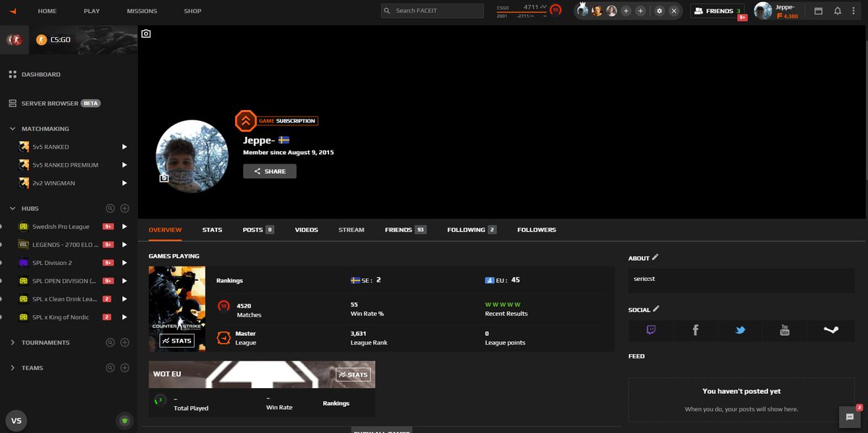Click the pencil icon to edit ABOUT

click(x=655, y=257)
